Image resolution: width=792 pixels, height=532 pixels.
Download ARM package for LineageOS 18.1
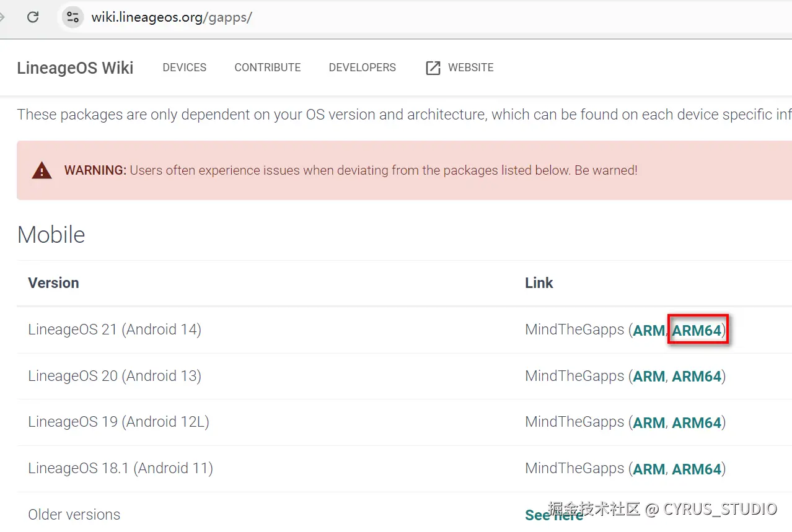(x=648, y=469)
